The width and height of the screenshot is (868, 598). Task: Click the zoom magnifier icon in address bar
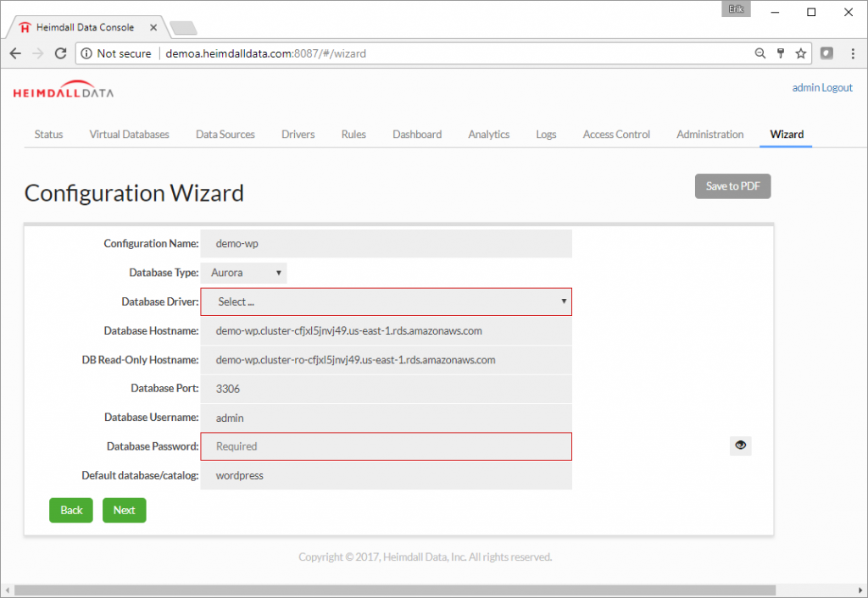760,53
